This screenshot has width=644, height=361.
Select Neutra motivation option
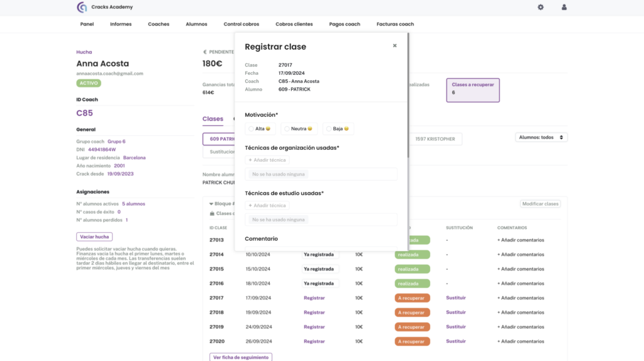[x=287, y=129]
